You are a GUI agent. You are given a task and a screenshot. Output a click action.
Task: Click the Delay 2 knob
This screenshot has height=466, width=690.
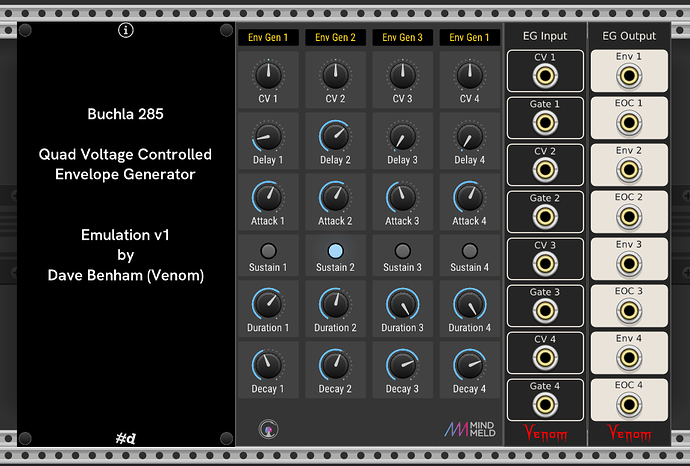click(x=336, y=136)
